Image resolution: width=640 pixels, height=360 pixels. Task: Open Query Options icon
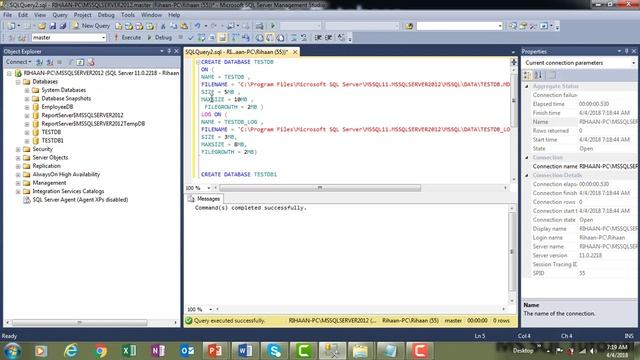point(212,38)
